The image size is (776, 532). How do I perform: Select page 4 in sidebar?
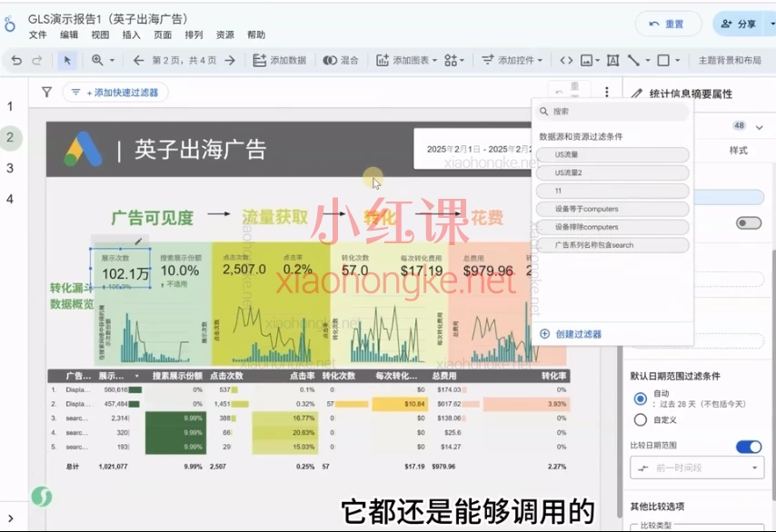[x=10, y=199]
